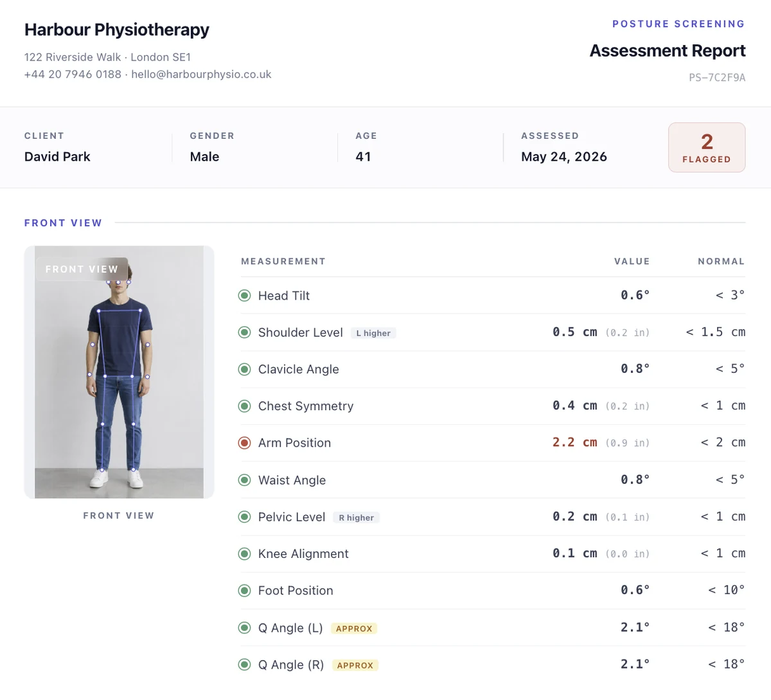Viewport: 771px width, 700px height.
Task: Click the NORMAL column header
Action: (722, 262)
